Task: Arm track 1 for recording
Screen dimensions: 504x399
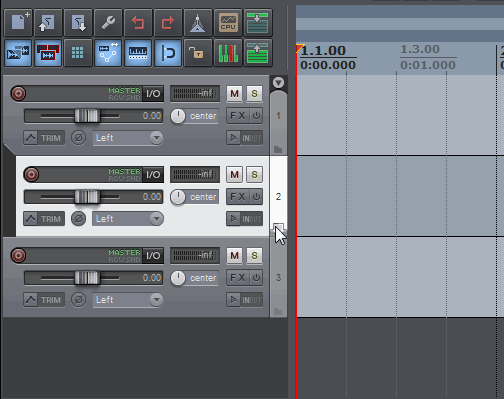Action: tap(18, 93)
